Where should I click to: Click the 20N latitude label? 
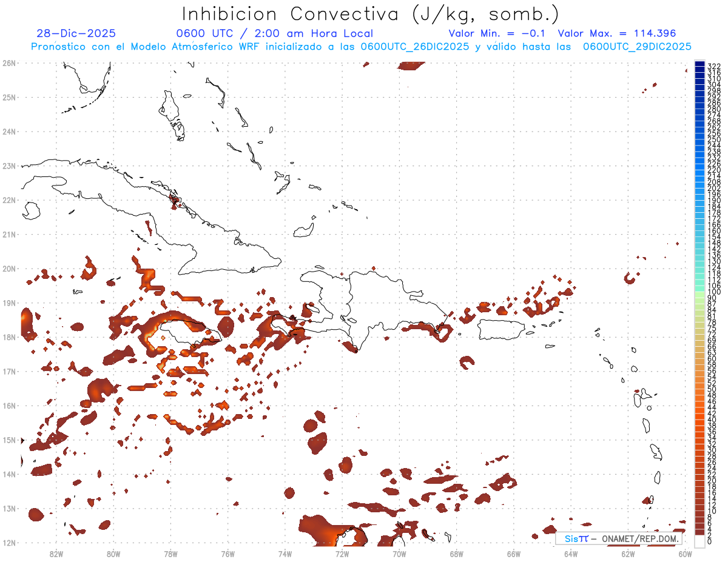pos(9,268)
